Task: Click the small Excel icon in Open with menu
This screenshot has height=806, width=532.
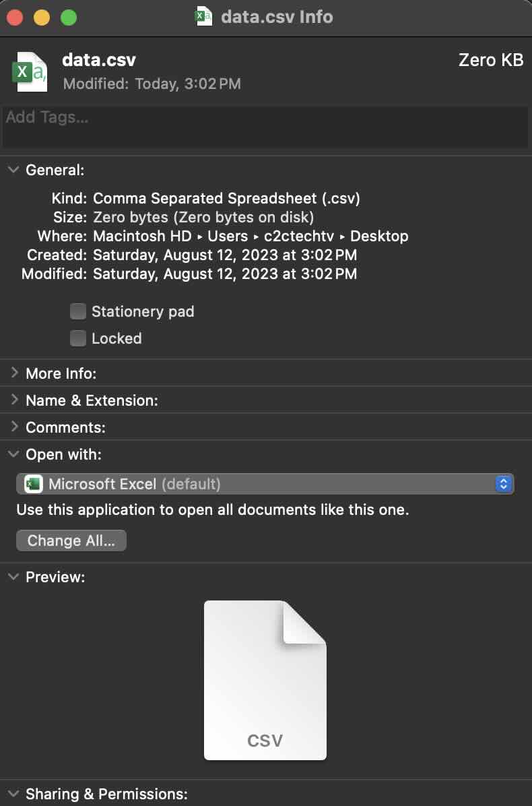Action: coord(32,483)
